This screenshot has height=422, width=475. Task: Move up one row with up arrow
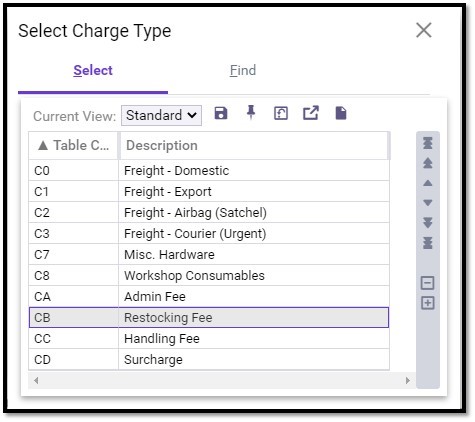tap(428, 183)
